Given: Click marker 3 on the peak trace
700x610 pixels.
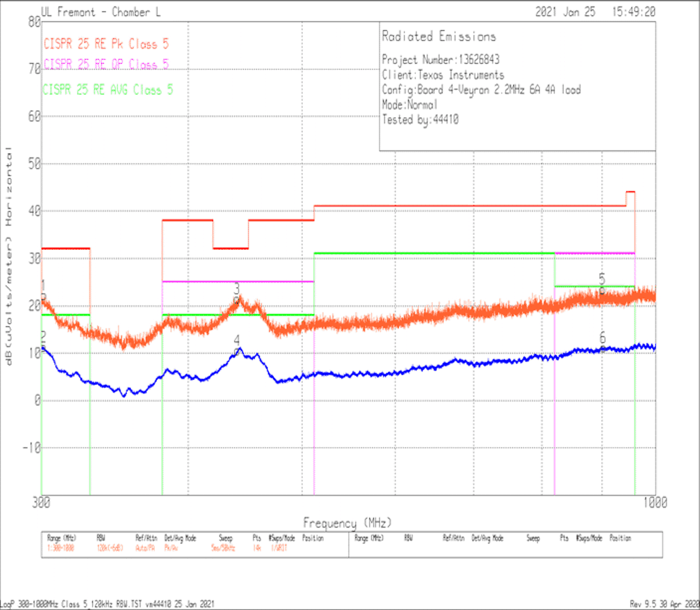Looking at the screenshot, I should click(237, 289).
